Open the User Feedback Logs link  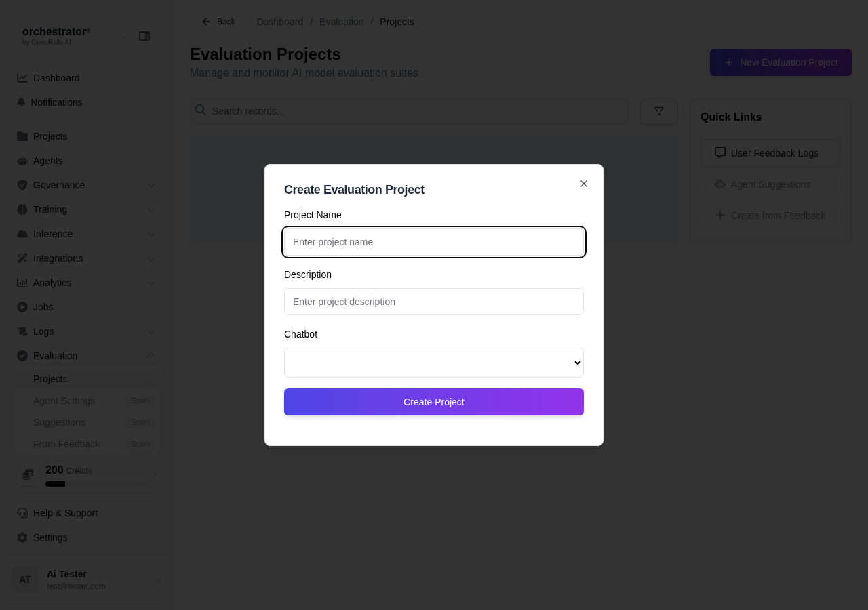coord(770,152)
